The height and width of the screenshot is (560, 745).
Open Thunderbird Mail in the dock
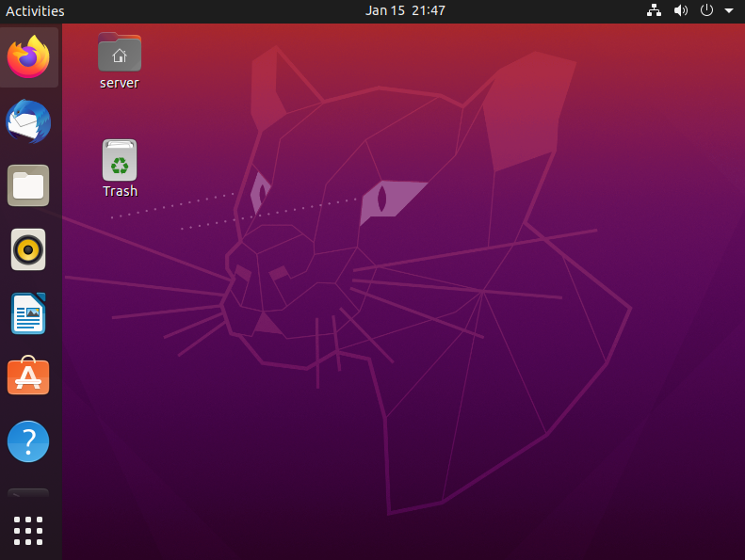coord(28,121)
